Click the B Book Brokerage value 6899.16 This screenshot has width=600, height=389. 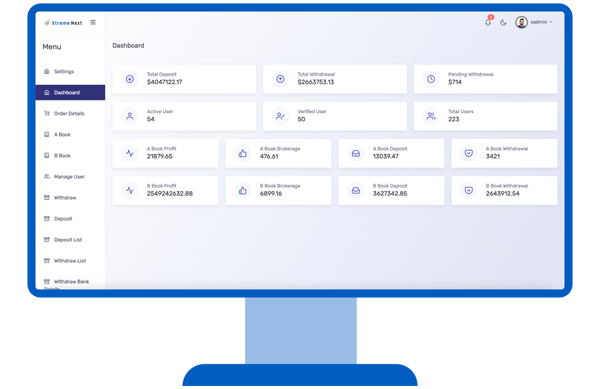271,194
